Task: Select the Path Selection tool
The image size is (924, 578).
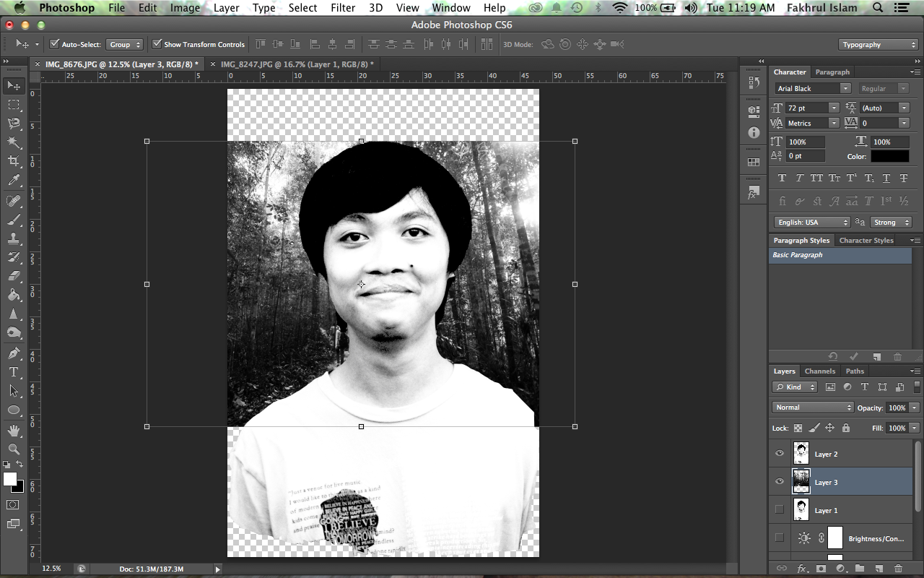Action: pyautogui.click(x=14, y=391)
